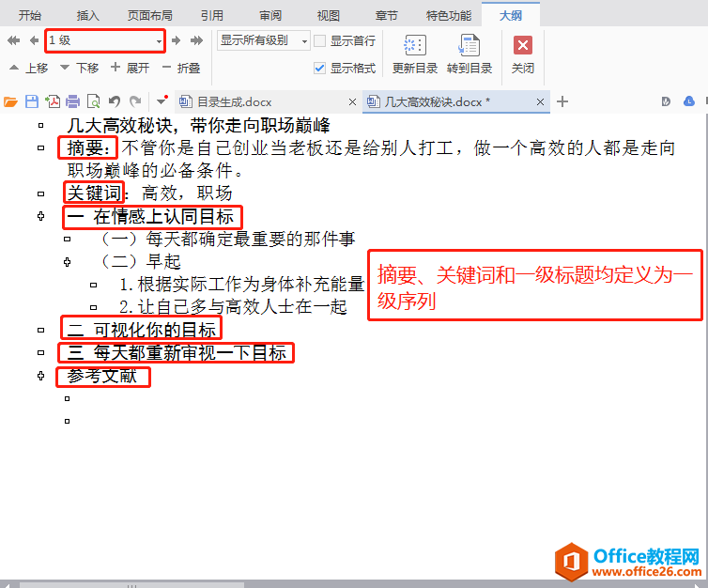Enable the 显示首行 checkbox
This screenshot has height=588, width=708.
click(319, 41)
